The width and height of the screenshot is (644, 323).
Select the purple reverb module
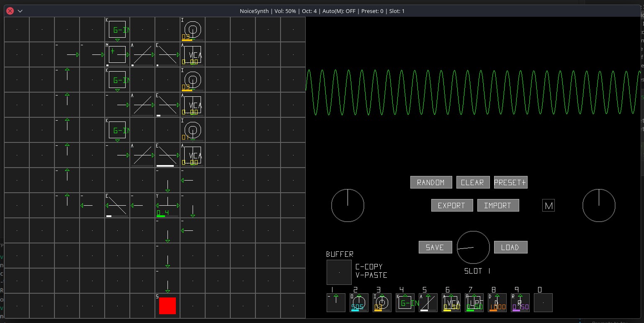(x=520, y=302)
